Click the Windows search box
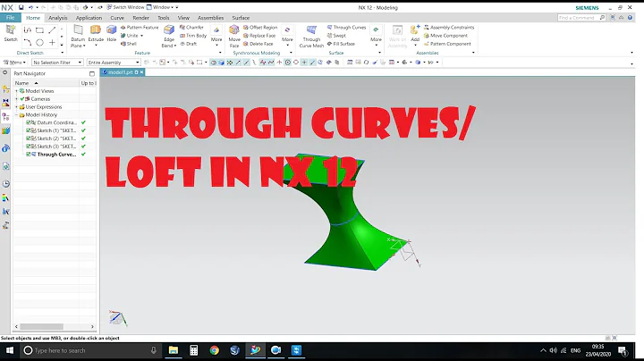 point(90,350)
